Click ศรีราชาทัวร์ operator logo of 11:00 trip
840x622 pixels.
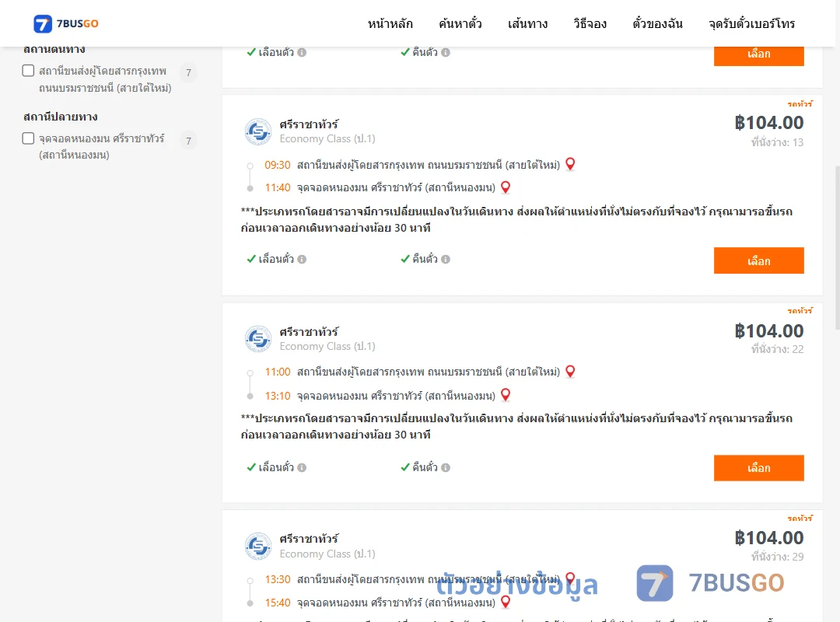[x=258, y=338]
